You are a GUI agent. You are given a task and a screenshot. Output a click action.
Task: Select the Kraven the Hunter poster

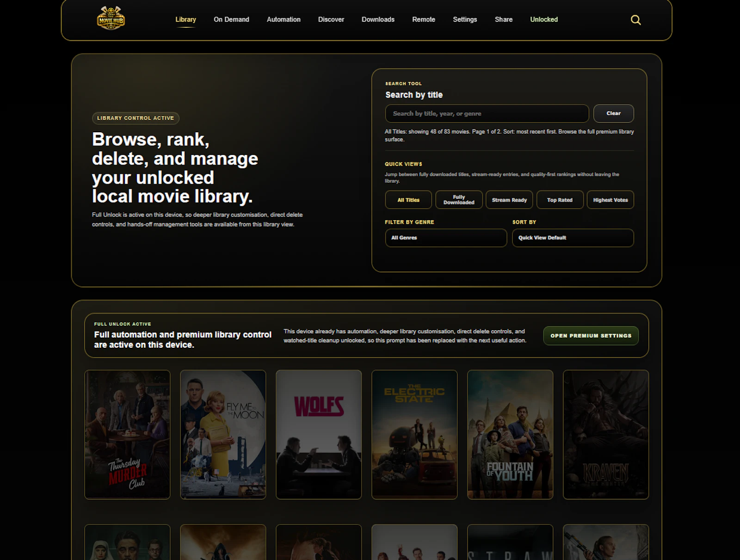[606, 435]
